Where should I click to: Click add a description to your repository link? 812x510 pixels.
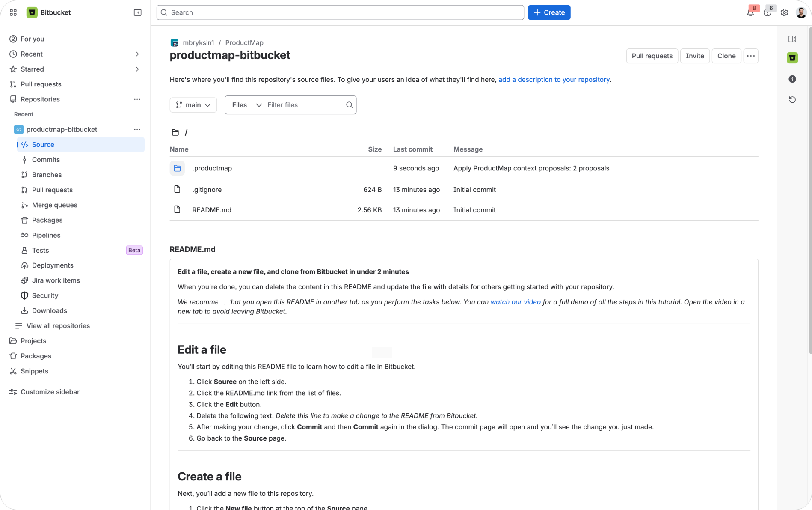pyautogui.click(x=554, y=80)
